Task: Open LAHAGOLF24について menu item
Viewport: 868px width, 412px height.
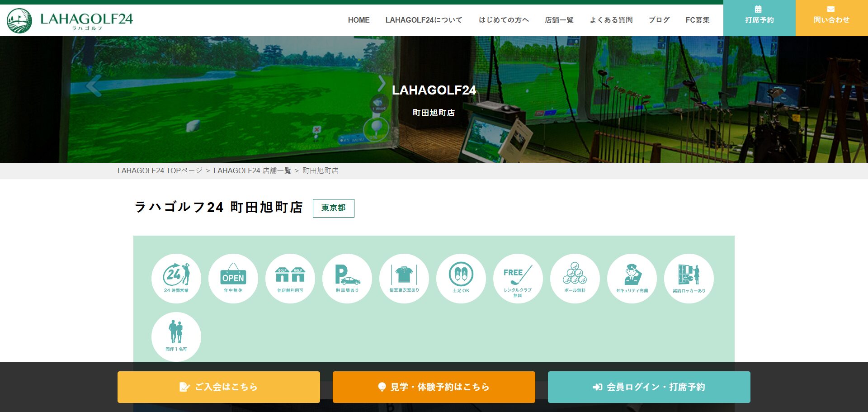Action: pyautogui.click(x=424, y=20)
